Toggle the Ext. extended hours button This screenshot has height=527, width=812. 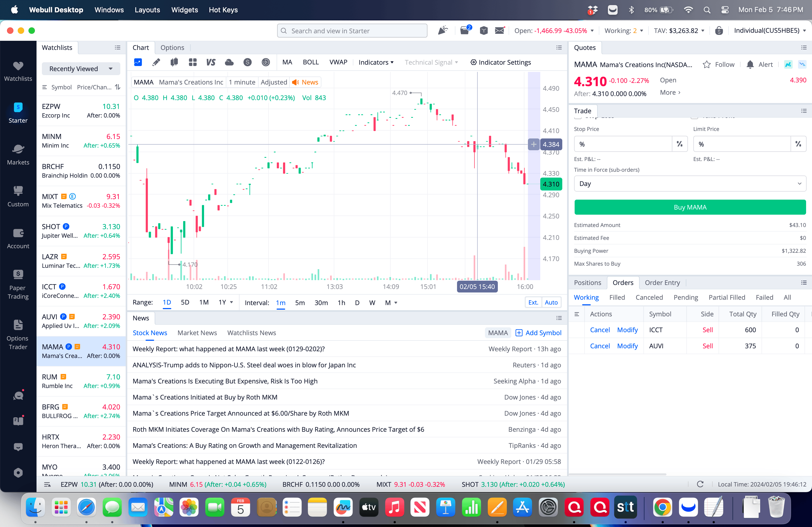click(533, 302)
